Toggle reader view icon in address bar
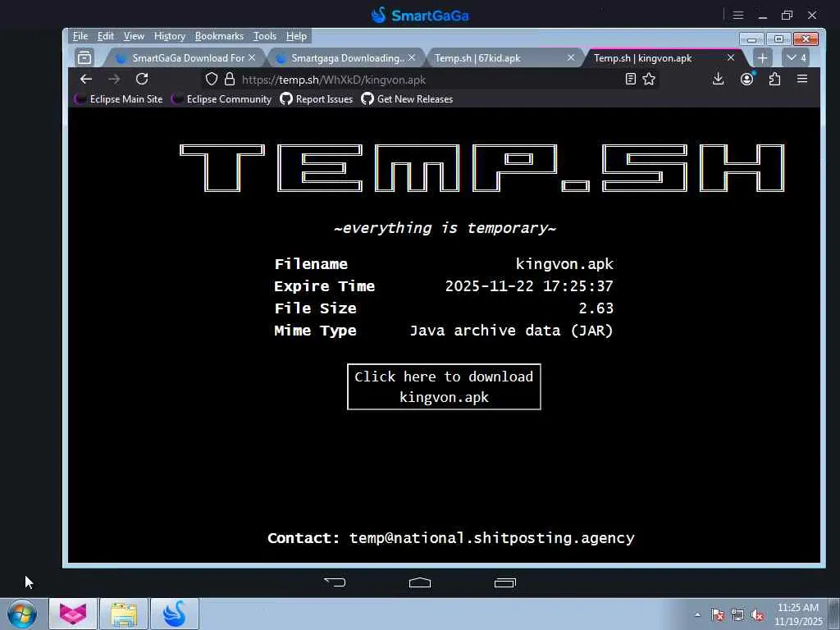This screenshot has height=630, width=840. [x=631, y=80]
